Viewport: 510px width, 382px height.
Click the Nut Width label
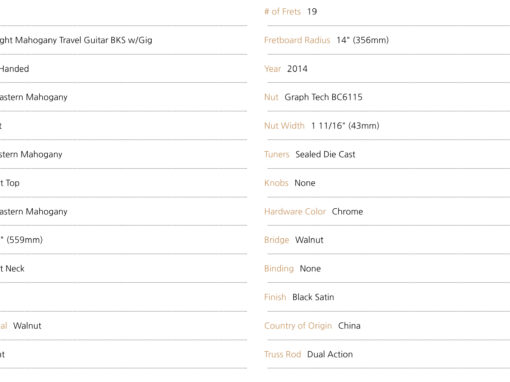(x=284, y=126)
